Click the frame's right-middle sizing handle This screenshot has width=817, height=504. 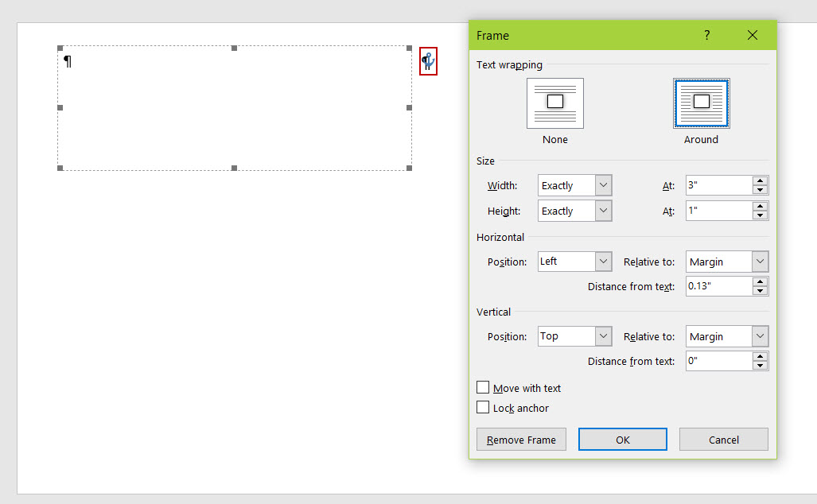409,108
